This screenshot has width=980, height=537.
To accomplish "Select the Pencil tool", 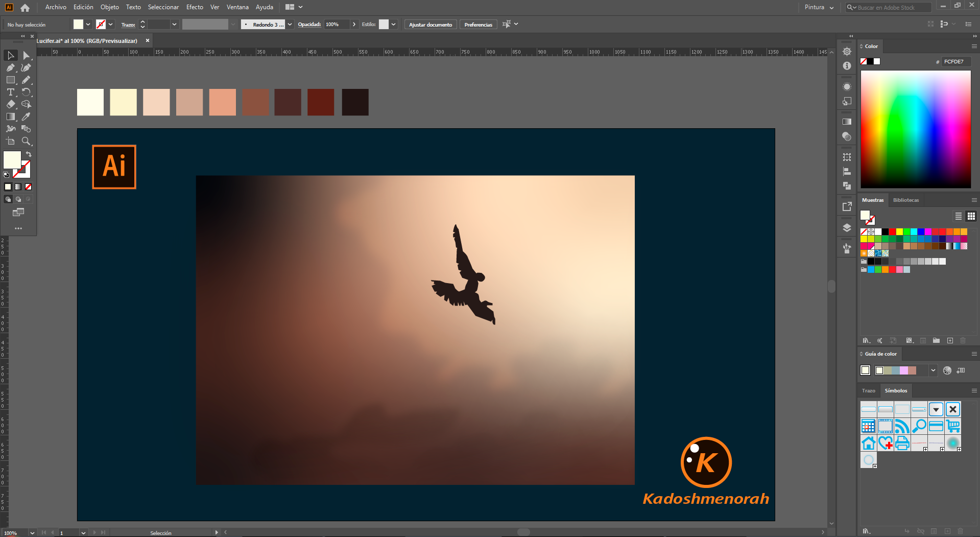I will [26, 80].
